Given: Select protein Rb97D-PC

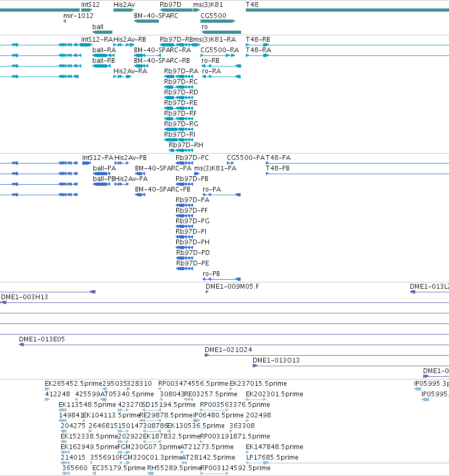Looking at the screenshot, I should tap(192, 158).
